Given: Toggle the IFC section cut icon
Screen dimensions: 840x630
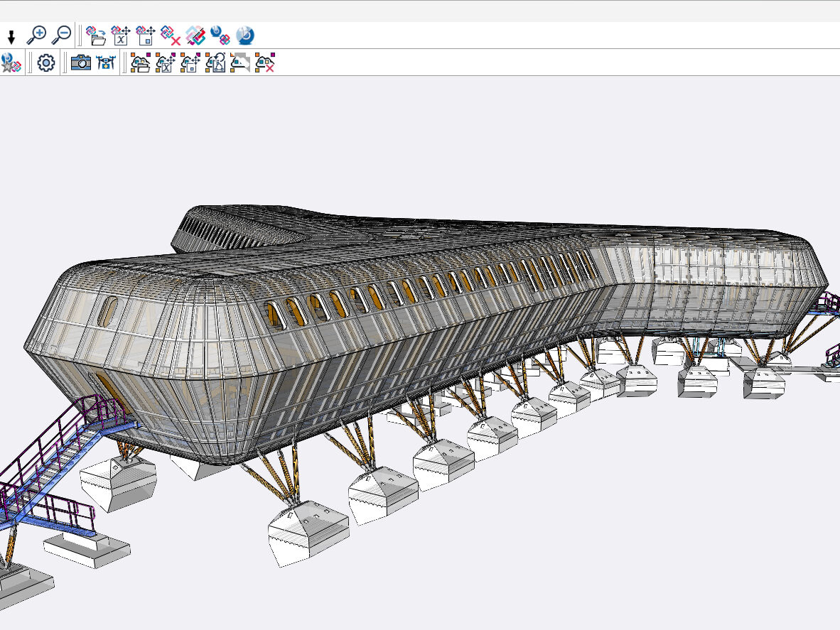Looking at the screenshot, I should (x=195, y=36).
